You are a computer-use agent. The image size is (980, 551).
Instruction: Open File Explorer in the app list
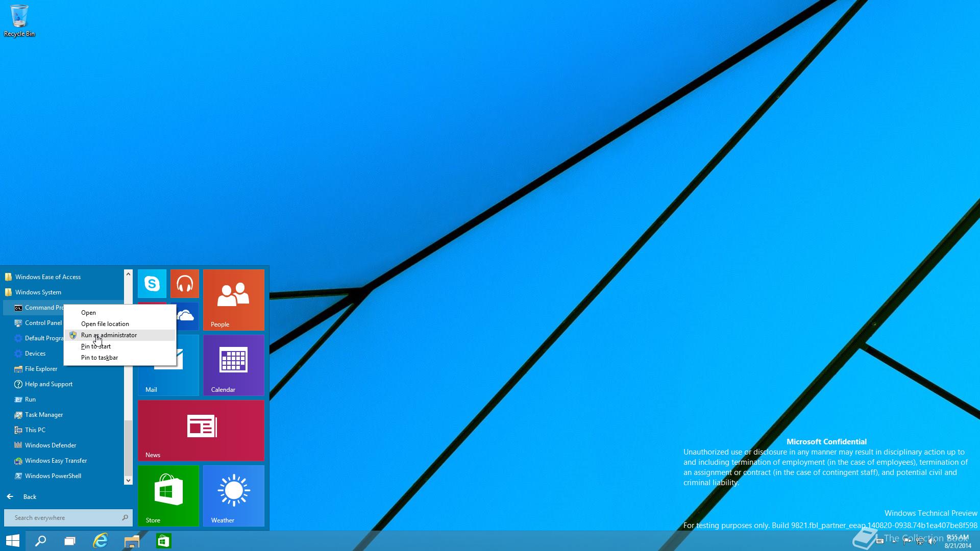coord(64,369)
